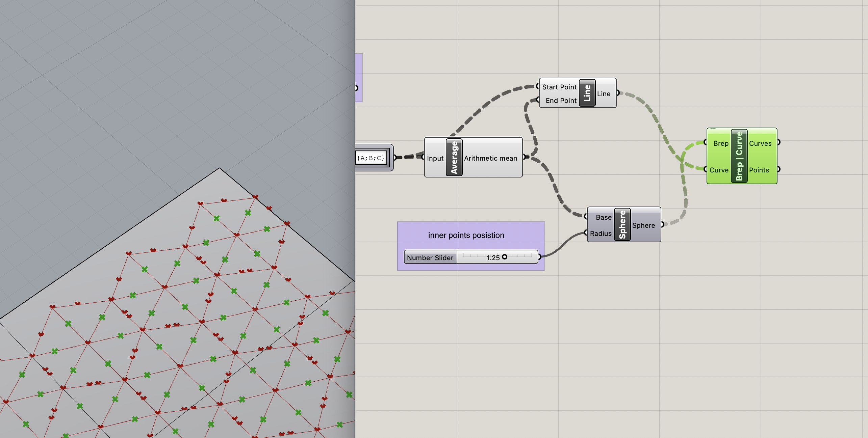Click the Input parameter of Average
This screenshot has height=438, width=868.
[435, 158]
